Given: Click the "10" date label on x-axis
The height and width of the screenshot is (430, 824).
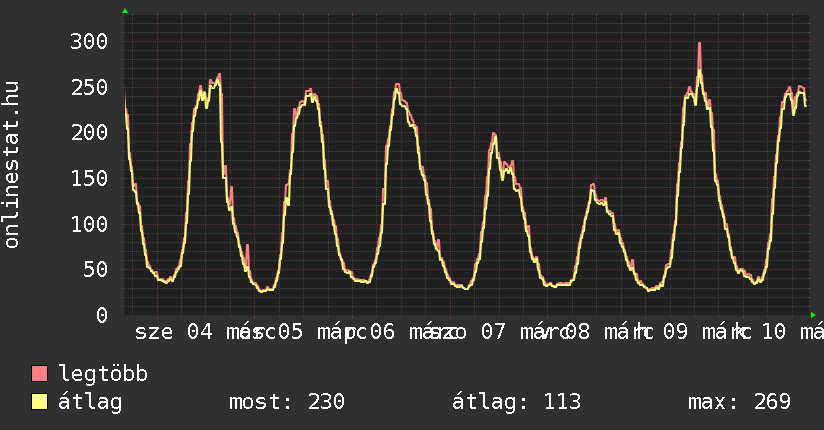Looking at the screenshot, I should (x=773, y=332).
